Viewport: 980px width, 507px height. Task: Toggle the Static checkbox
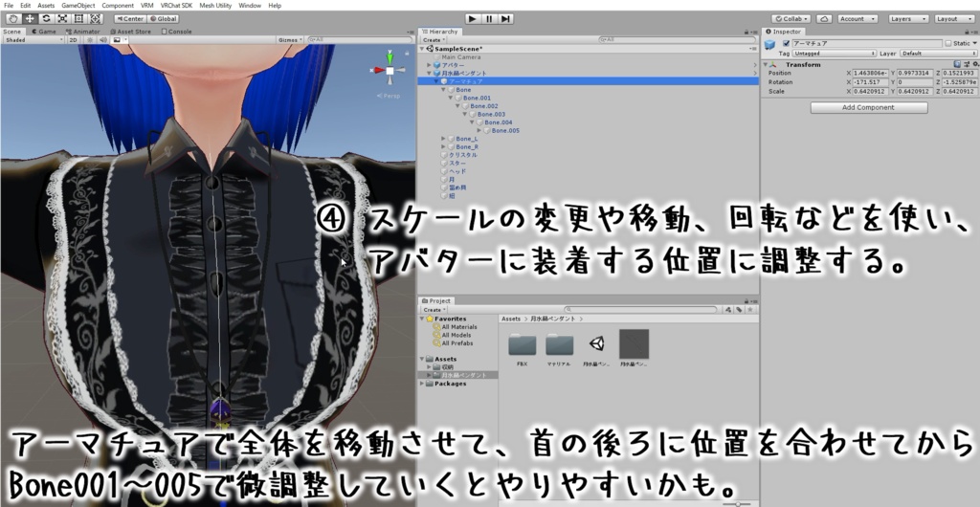point(948,44)
